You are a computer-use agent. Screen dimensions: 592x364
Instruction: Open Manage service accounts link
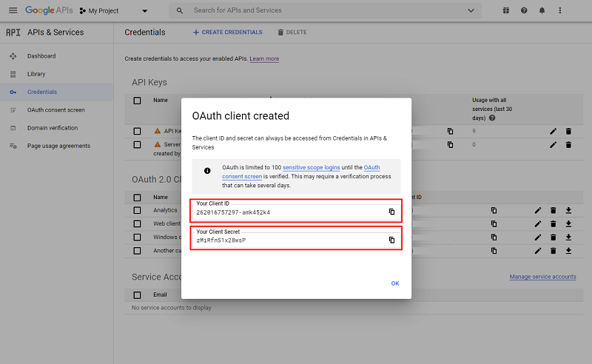coord(542,277)
